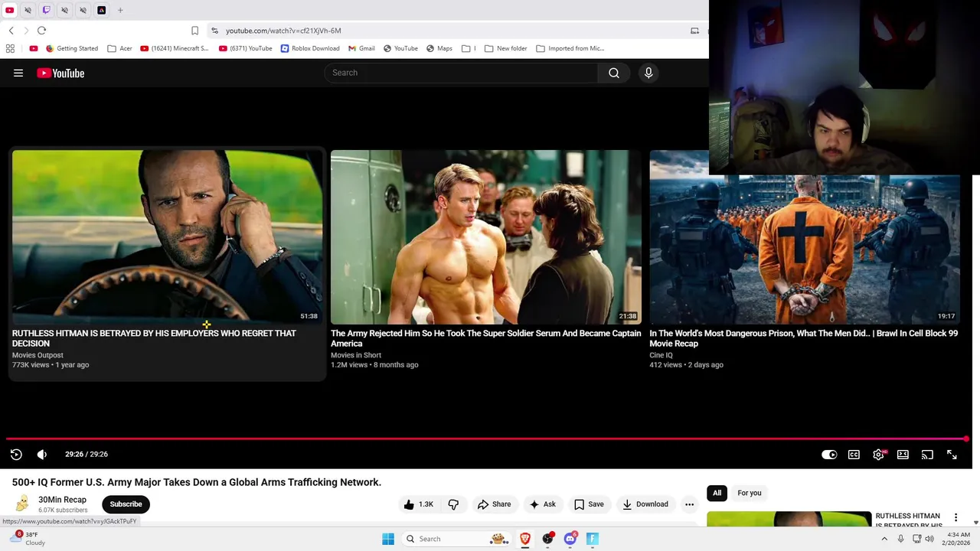The width and height of the screenshot is (980, 551).
Task: Click the search magnifier button
Action: (613, 73)
